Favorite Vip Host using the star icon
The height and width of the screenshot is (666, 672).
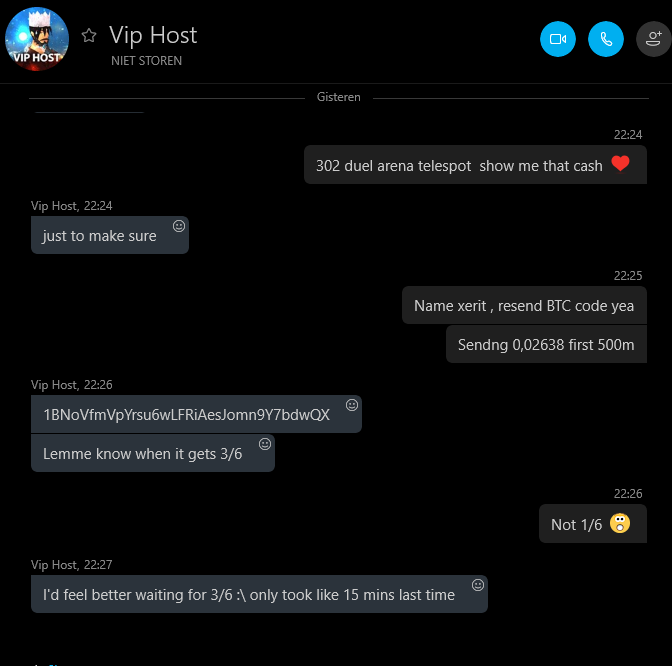tap(89, 35)
